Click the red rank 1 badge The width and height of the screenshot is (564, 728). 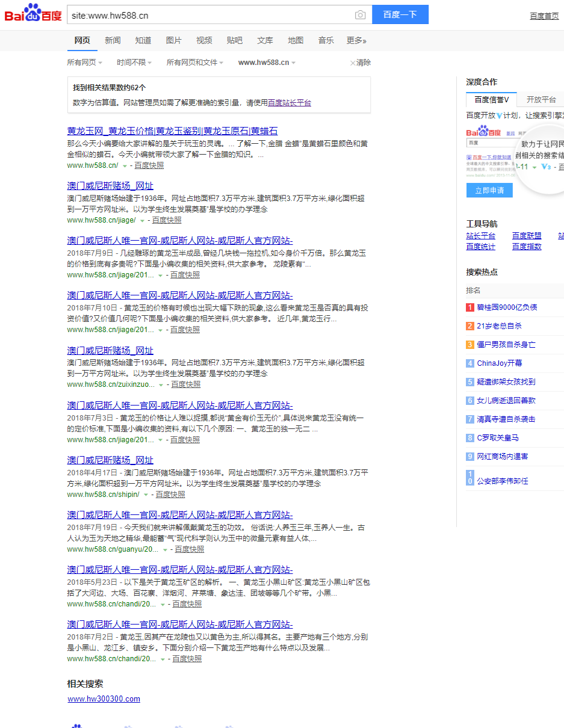pos(470,307)
